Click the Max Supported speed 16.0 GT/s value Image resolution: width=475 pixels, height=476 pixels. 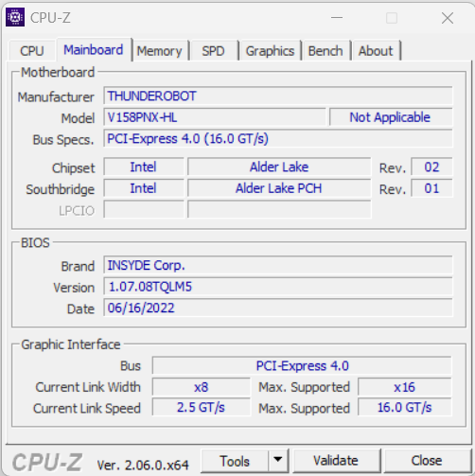click(405, 407)
